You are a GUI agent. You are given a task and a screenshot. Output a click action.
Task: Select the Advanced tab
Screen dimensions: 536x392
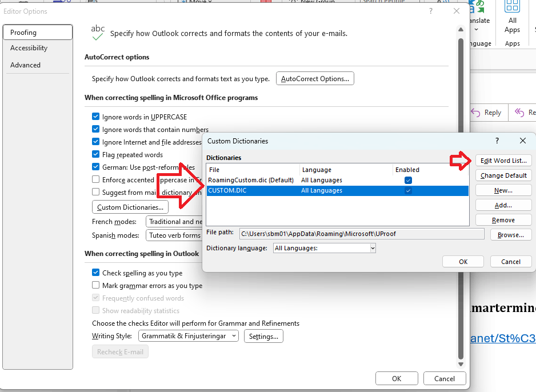[x=38, y=65]
